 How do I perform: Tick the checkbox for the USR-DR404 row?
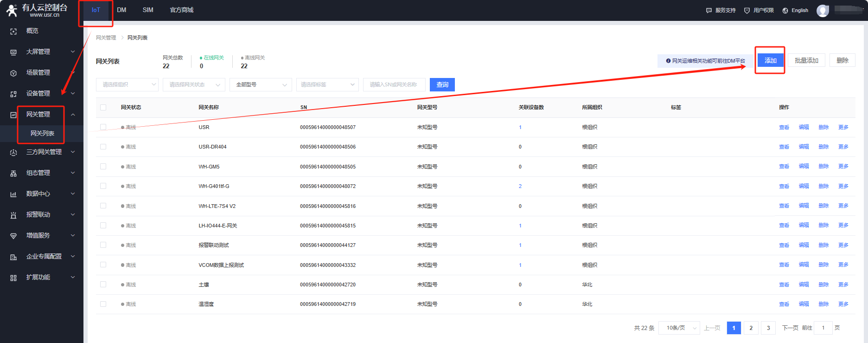click(103, 147)
